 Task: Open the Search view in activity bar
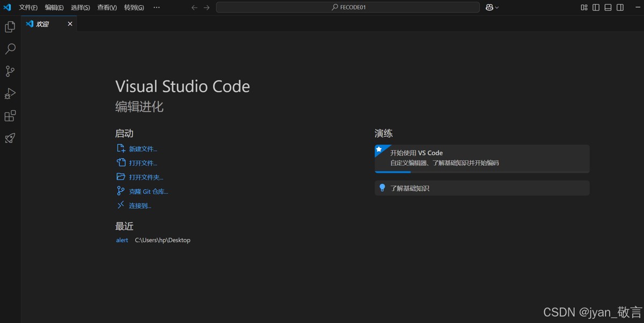click(10, 49)
